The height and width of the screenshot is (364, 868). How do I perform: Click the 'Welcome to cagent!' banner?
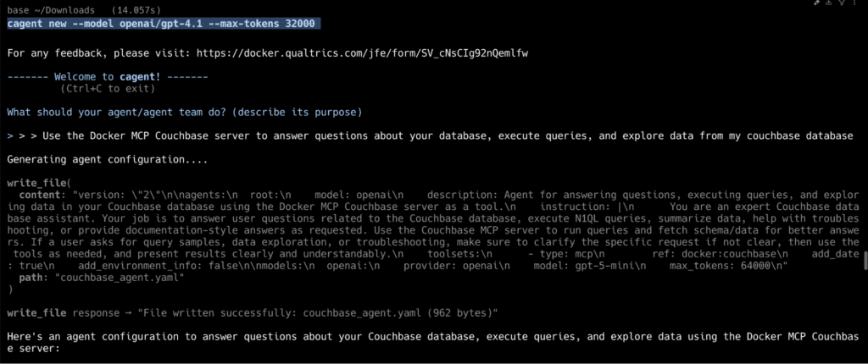point(108,77)
